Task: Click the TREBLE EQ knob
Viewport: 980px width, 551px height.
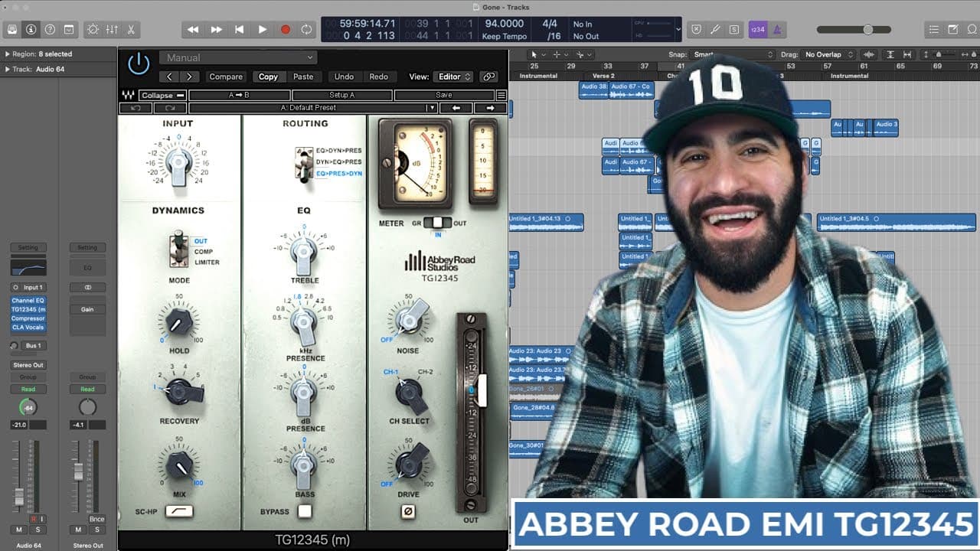Action: pyautogui.click(x=304, y=252)
